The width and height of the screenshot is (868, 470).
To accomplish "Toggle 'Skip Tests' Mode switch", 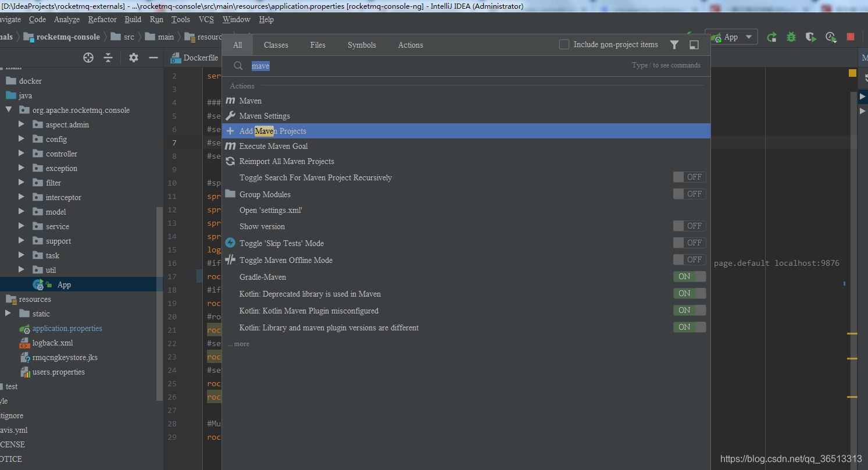I will pyautogui.click(x=690, y=243).
